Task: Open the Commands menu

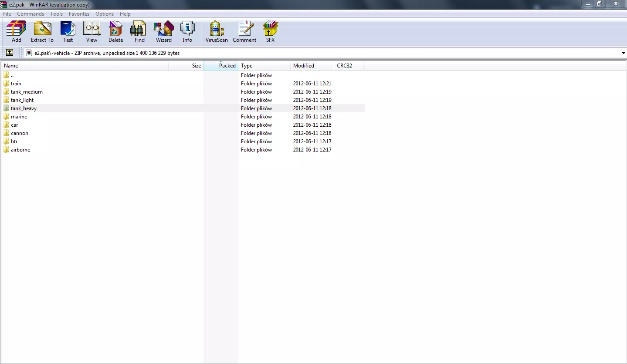Action: click(x=31, y=14)
